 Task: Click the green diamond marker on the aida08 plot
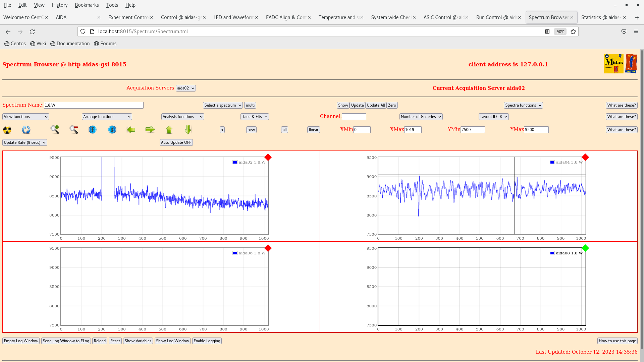coord(585,248)
